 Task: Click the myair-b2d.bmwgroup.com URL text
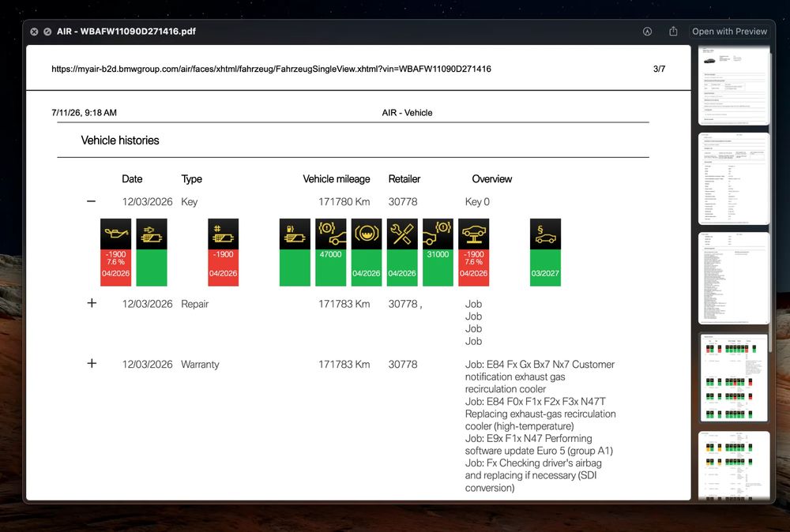271,69
